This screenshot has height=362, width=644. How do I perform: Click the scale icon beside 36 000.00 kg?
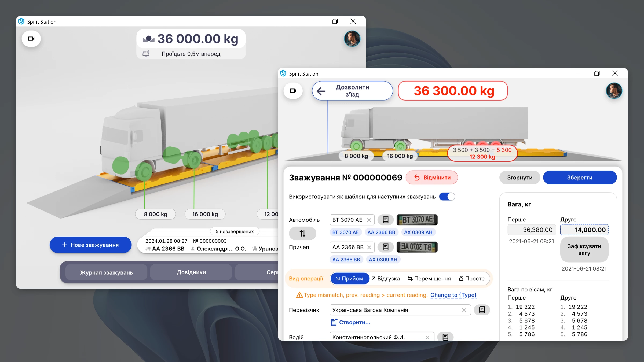148,39
